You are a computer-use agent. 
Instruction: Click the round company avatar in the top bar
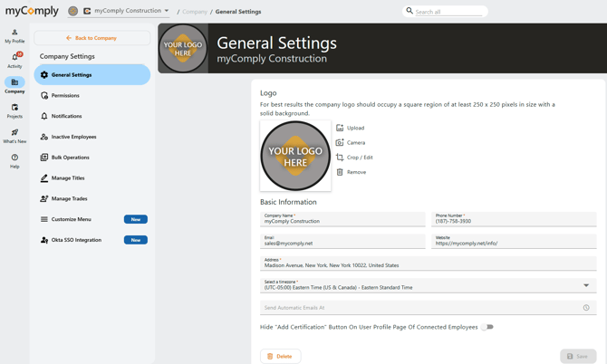72,11
